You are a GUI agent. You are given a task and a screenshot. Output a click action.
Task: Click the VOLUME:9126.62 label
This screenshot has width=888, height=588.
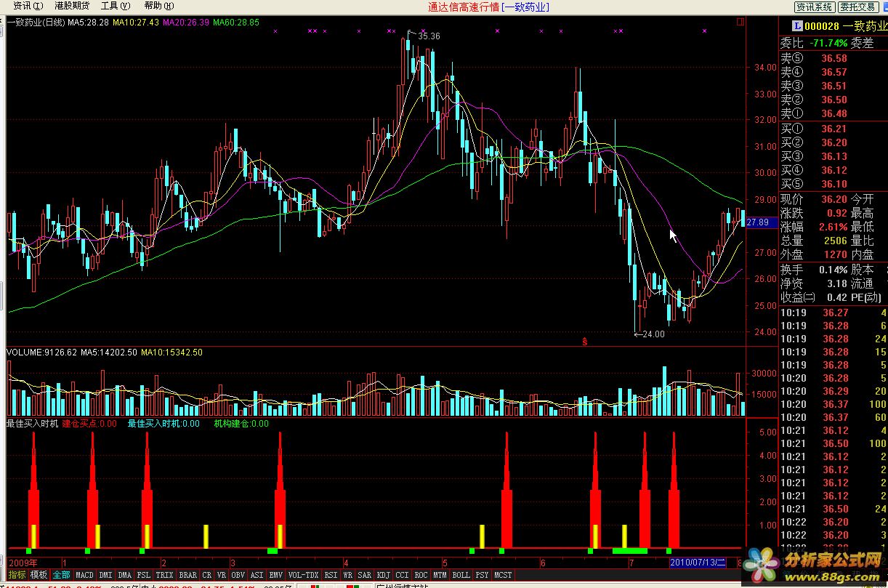[41, 353]
